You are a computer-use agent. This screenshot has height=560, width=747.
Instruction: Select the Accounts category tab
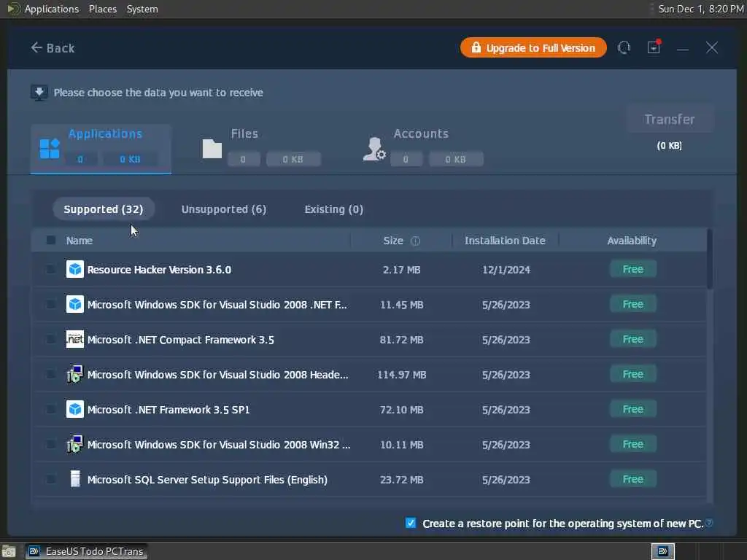423,149
